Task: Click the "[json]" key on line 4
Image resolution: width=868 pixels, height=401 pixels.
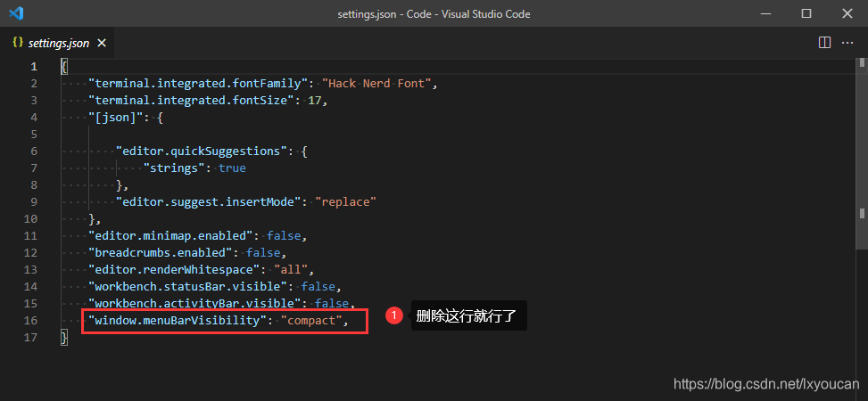Action: (116, 118)
